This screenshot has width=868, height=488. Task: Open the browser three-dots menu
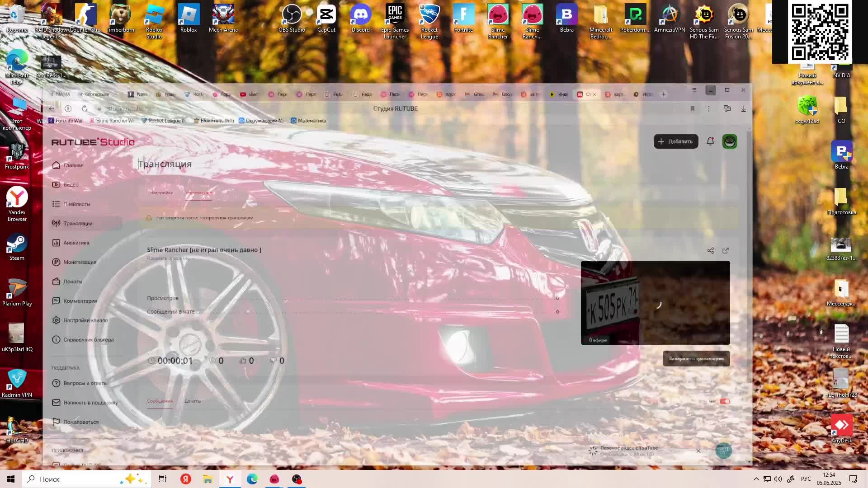709,109
